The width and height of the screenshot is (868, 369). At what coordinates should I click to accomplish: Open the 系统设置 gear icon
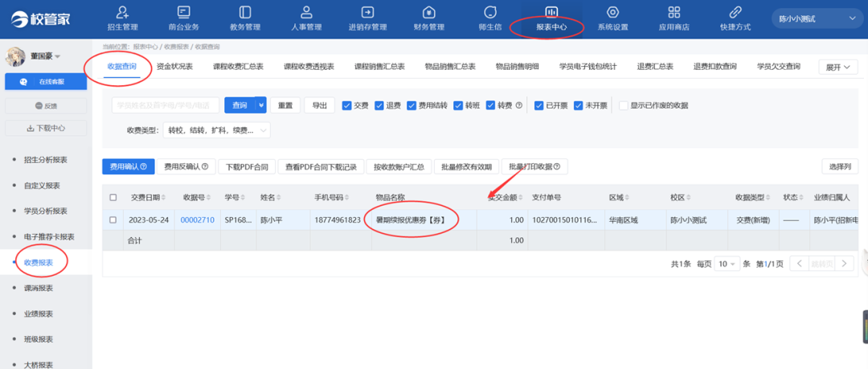(612, 13)
